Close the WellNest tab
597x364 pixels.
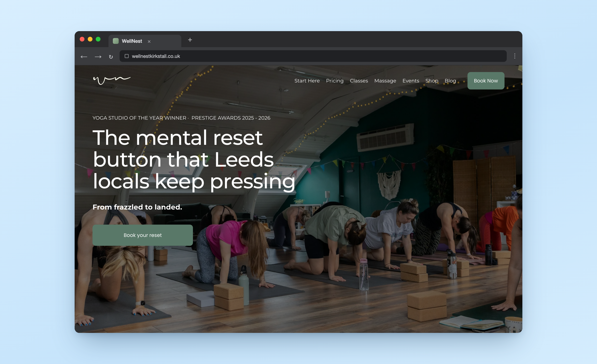[149, 41]
